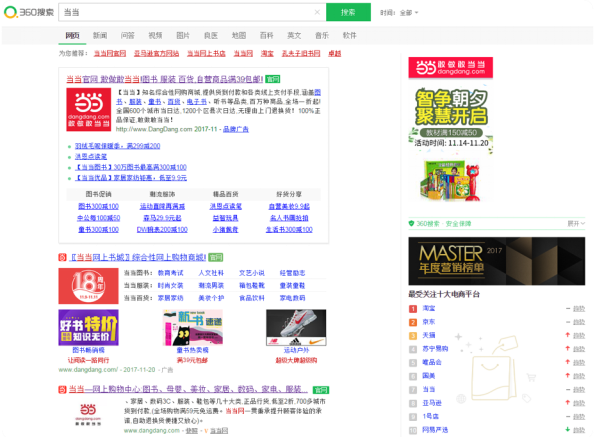Open 当当网上书城 second result title
The image size is (595, 438).
pos(138,257)
